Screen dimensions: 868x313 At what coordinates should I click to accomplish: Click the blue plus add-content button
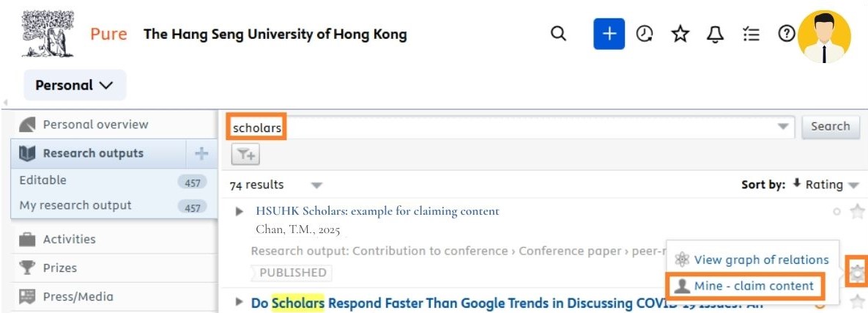point(609,34)
